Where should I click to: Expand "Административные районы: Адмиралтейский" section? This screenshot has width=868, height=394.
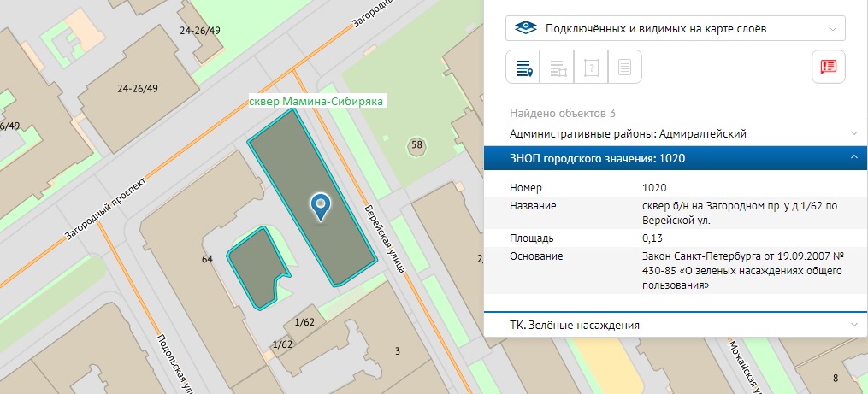(x=675, y=133)
